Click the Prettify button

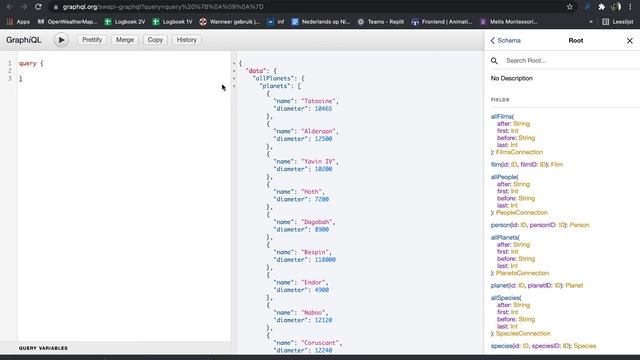(x=92, y=40)
